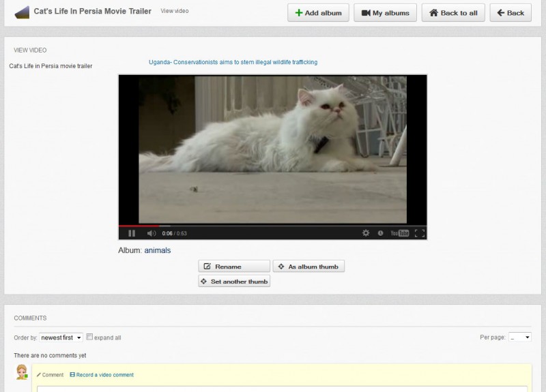Click the video progress bar
The width and height of the screenshot is (546, 392).
coord(272,226)
